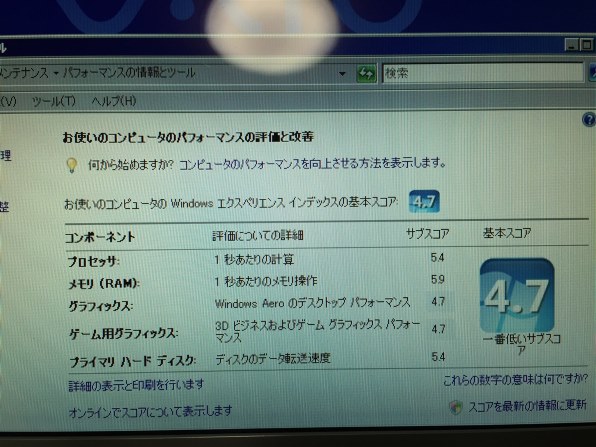Viewport: 596px width, 447px height.
Task: Click the small 4.7 base score badge
Action: coord(424,202)
